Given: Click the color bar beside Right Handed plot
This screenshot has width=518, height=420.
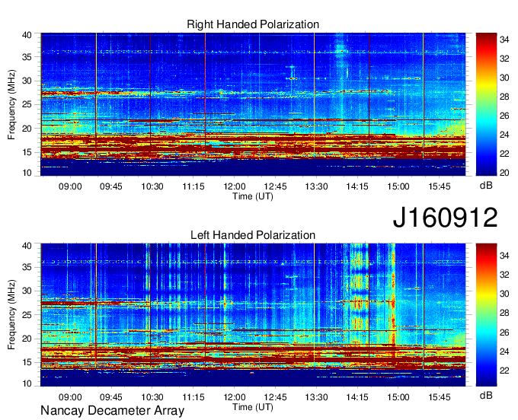Looking at the screenshot, I should click(486, 104).
